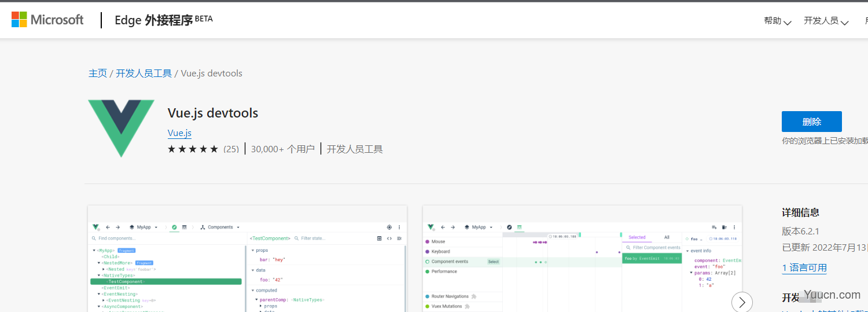Click the (25) ratings count

(231, 149)
